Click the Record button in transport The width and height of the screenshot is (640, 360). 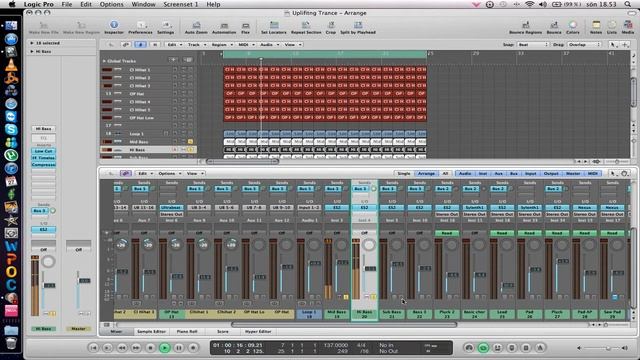coord(193,348)
